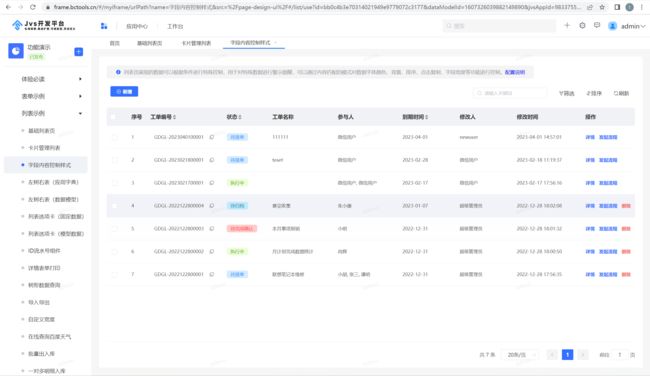Viewport: 650px width, 376px height.
Task: Go to next page arrow in pagination
Action: click(583, 355)
